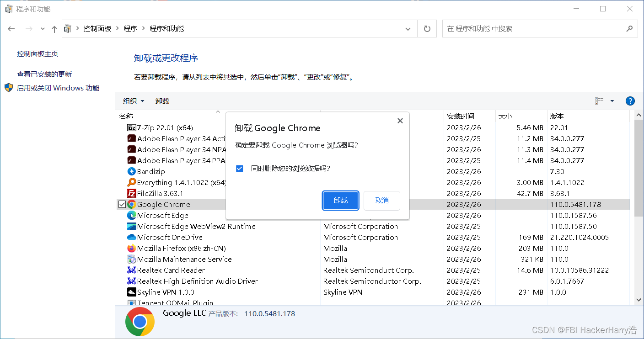Uncheck 同时删除您的浏览数据吗 checkbox
Viewport: 644px width, 339px height.
click(x=239, y=169)
